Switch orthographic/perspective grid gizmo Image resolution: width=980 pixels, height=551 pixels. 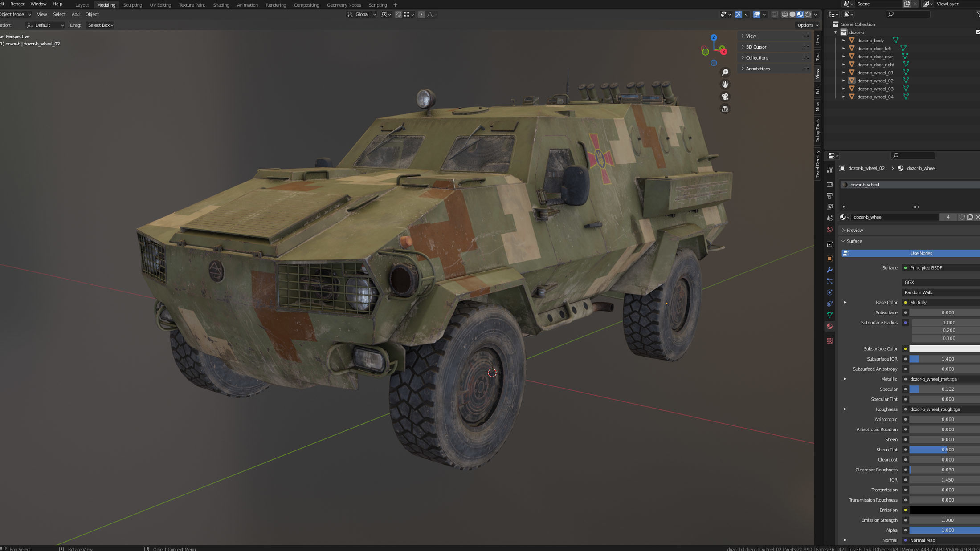coord(725,109)
